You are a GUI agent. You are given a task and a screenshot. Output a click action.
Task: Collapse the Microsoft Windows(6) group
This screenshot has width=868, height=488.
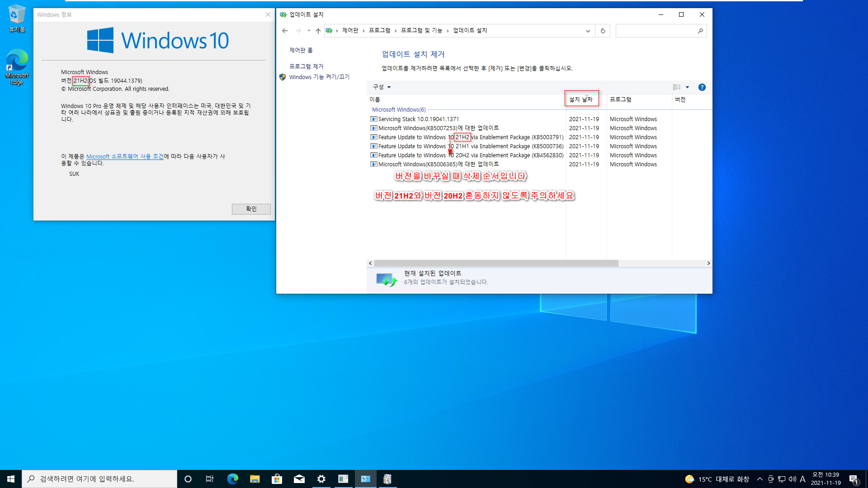(x=399, y=110)
